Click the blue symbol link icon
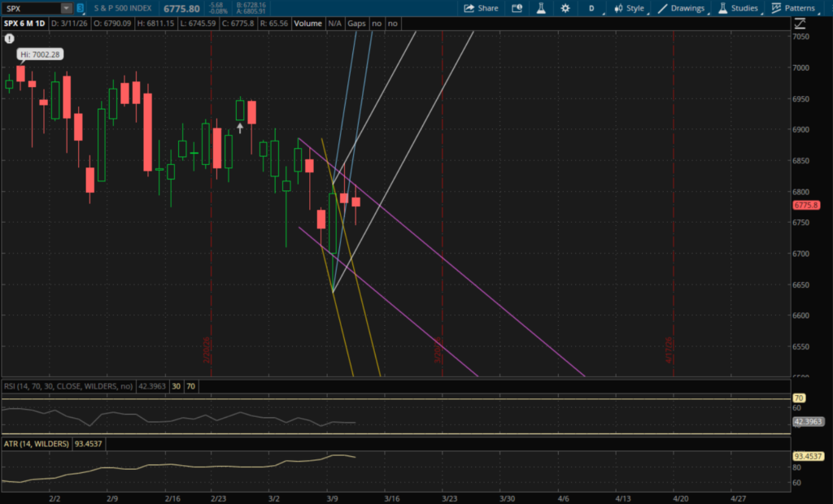The width and height of the screenshot is (833, 504). [x=80, y=8]
